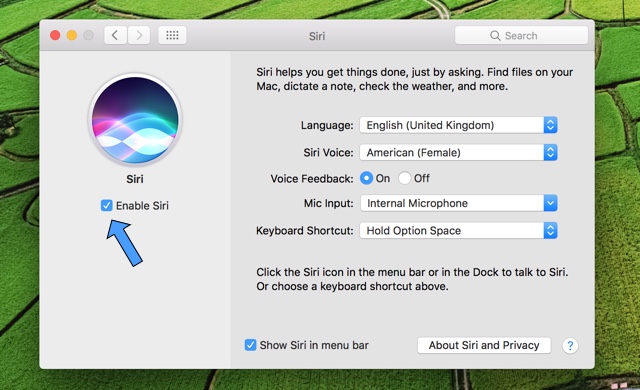Minimize the window with the yellow button
The image size is (640, 390).
tap(72, 35)
